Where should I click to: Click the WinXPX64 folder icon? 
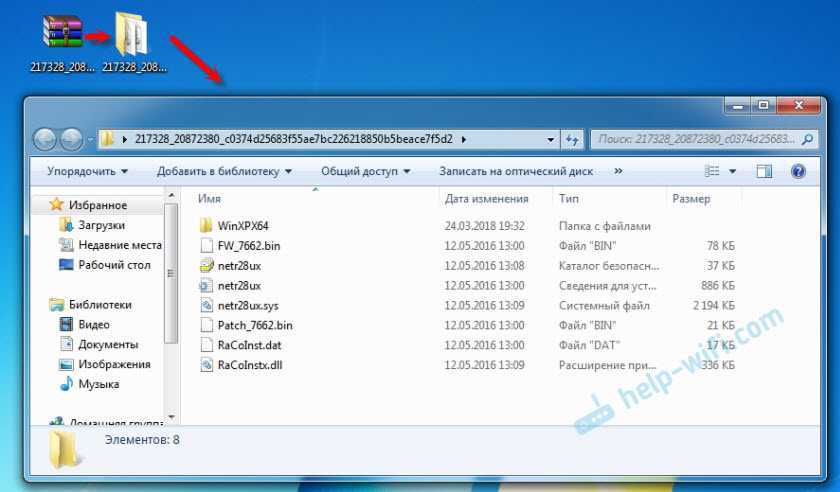click(206, 226)
